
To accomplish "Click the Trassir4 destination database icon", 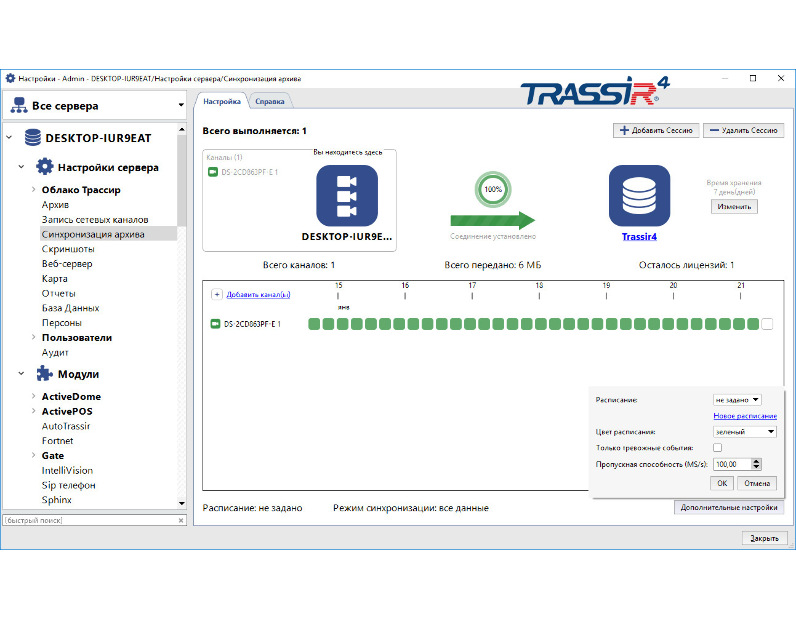I will (639, 195).
